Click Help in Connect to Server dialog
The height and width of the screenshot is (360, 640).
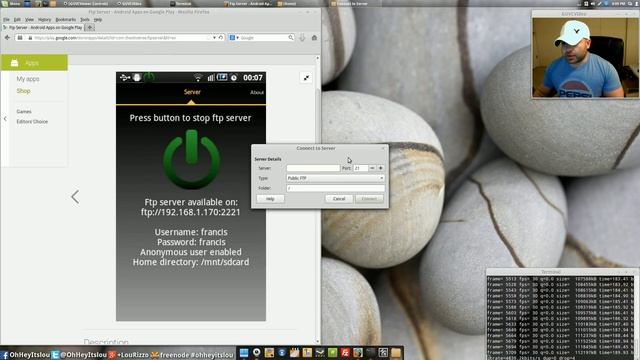[x=270, y=199]
